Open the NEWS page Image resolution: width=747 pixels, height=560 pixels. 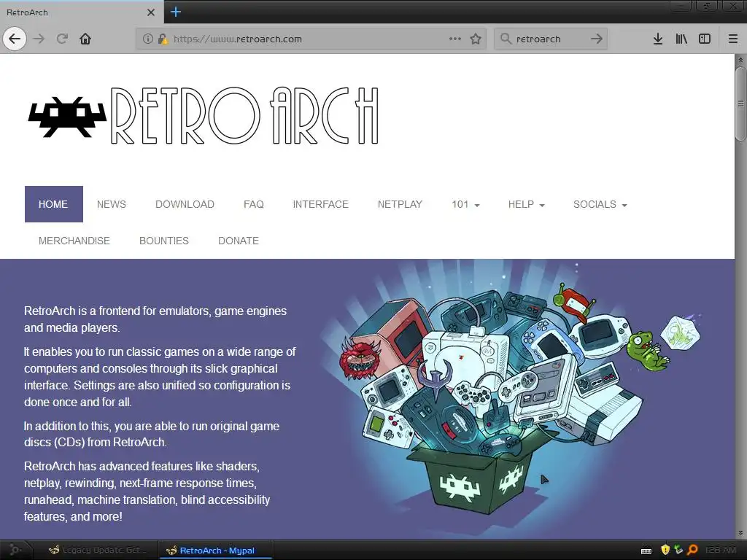[112, 204]
